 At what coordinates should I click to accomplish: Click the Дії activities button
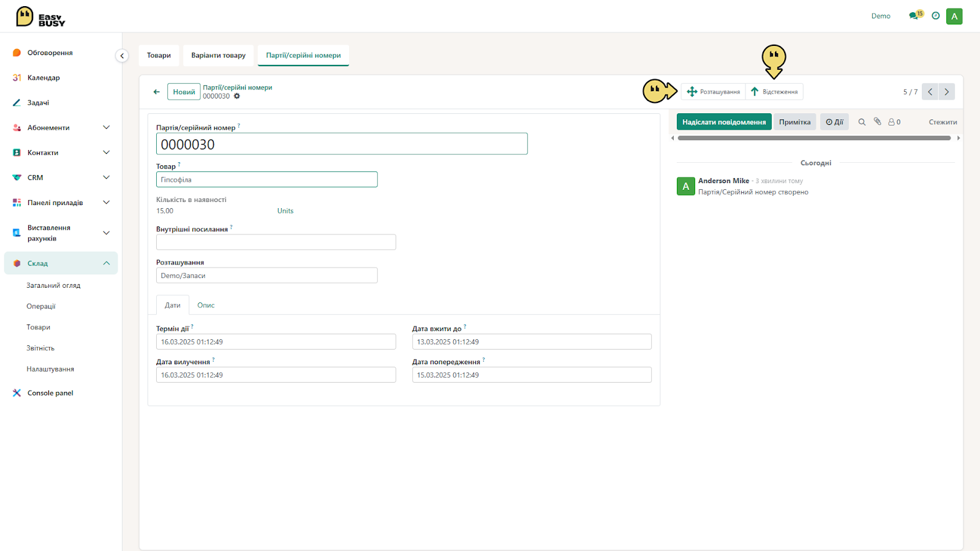click(x=834, y=122)
